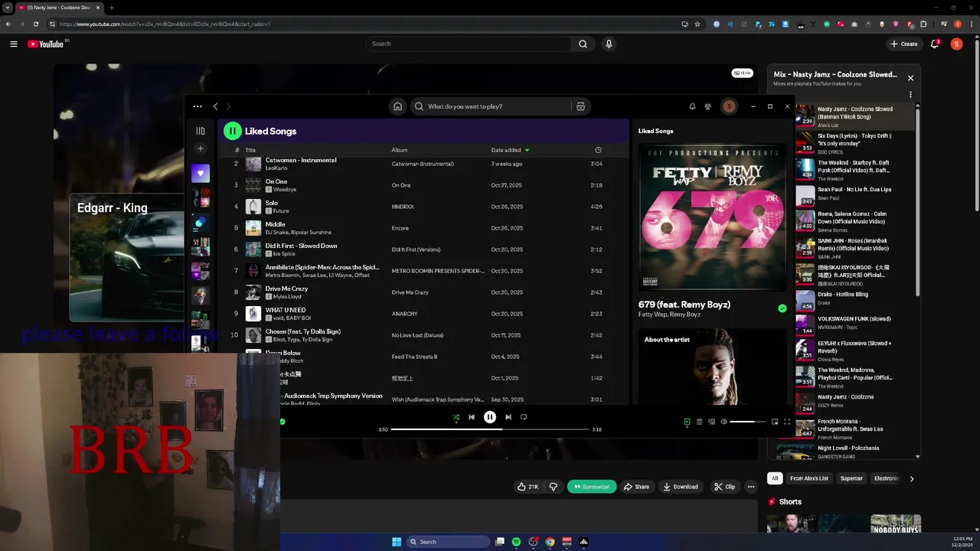Screen dimensions: 980x551
Task: Open YouTube Create button
Action: coord(904,44)
